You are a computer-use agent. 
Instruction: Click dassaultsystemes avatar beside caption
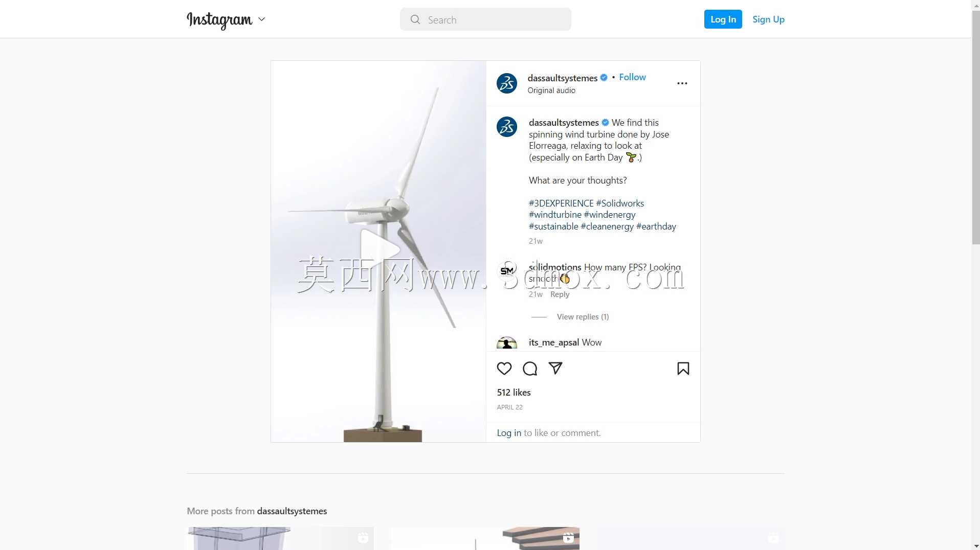pos(507,127)
